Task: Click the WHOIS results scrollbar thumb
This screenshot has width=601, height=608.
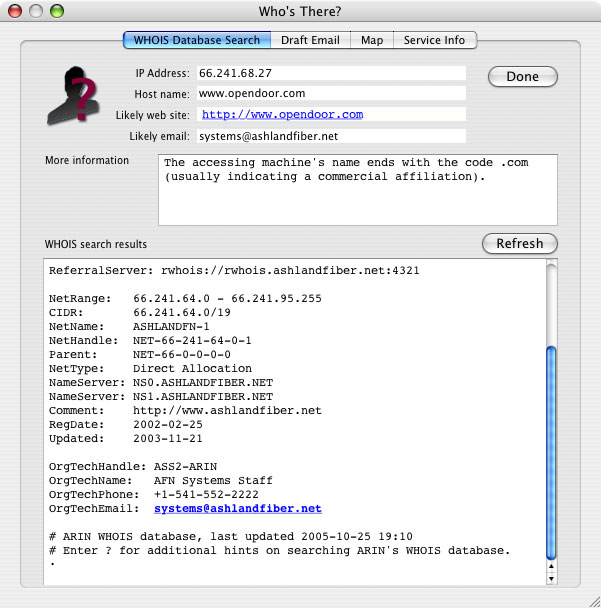Action: pos(551,453)
